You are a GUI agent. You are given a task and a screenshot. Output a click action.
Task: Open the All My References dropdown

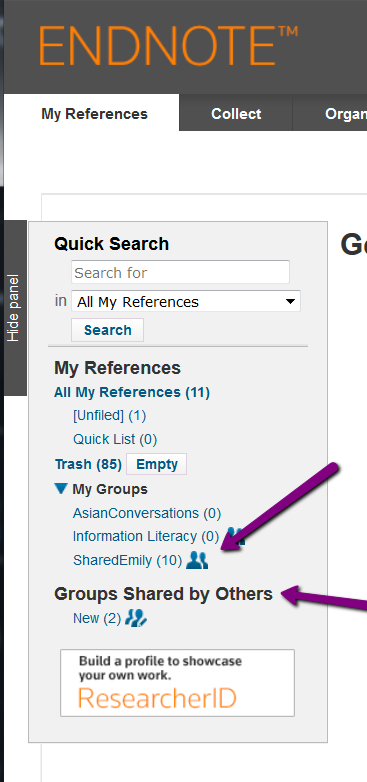185,301
